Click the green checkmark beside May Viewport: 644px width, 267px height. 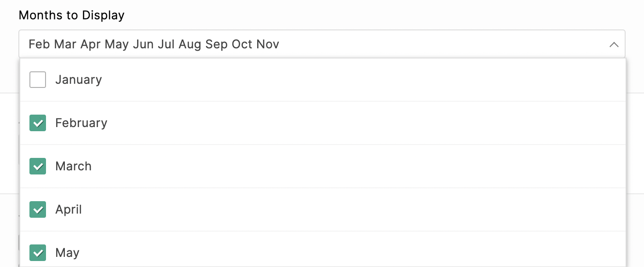37,253
